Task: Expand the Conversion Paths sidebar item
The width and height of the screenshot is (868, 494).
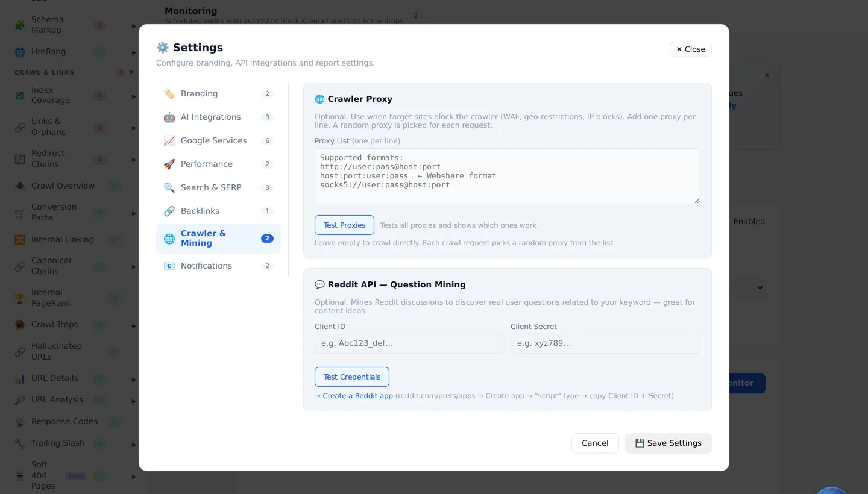Action: point(134,213)
